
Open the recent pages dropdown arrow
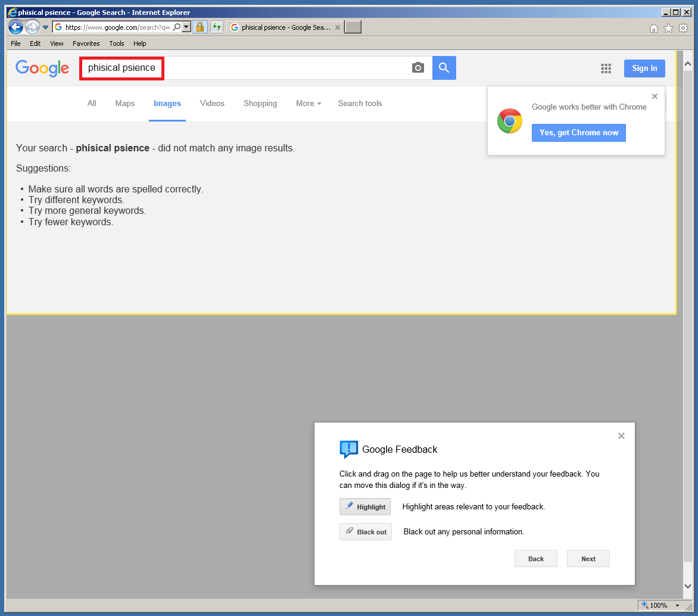[45, 27]
